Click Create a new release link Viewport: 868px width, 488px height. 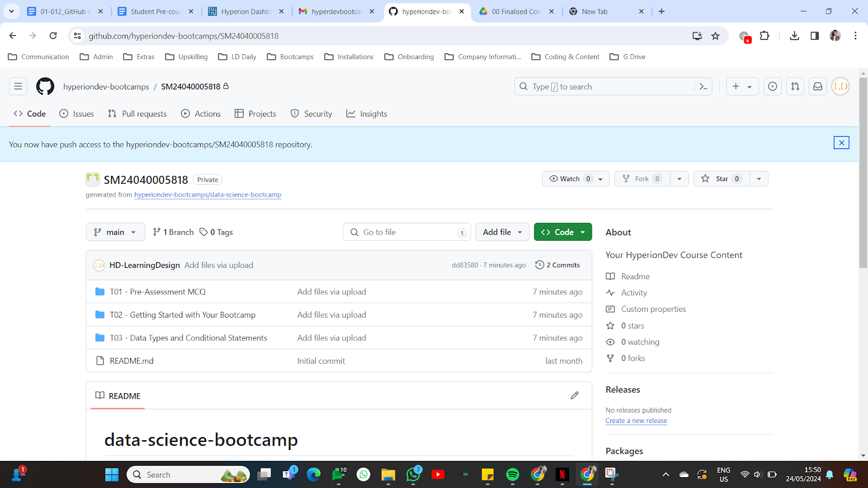(636, 421)
